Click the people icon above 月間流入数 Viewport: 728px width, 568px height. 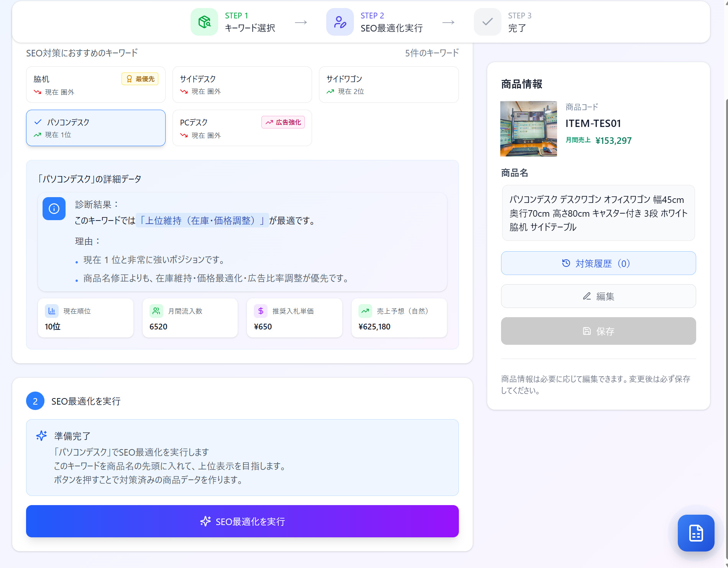click(x=156, y=311)
